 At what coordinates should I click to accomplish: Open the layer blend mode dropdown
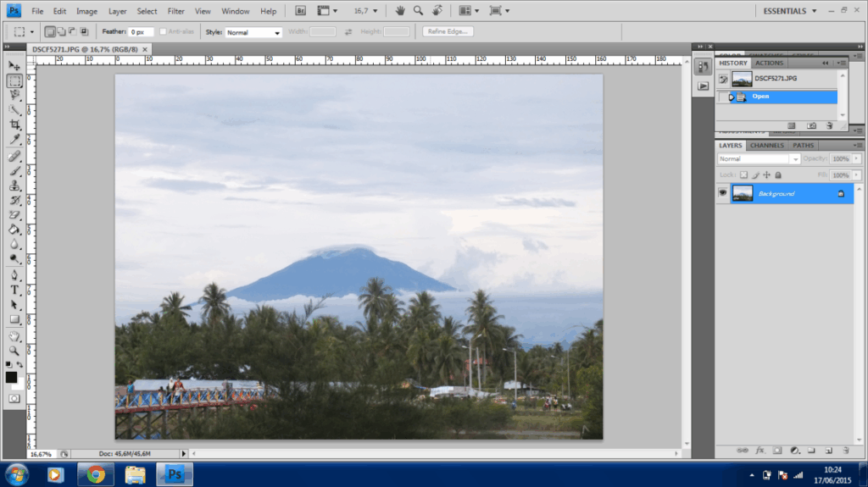point(759,159)
